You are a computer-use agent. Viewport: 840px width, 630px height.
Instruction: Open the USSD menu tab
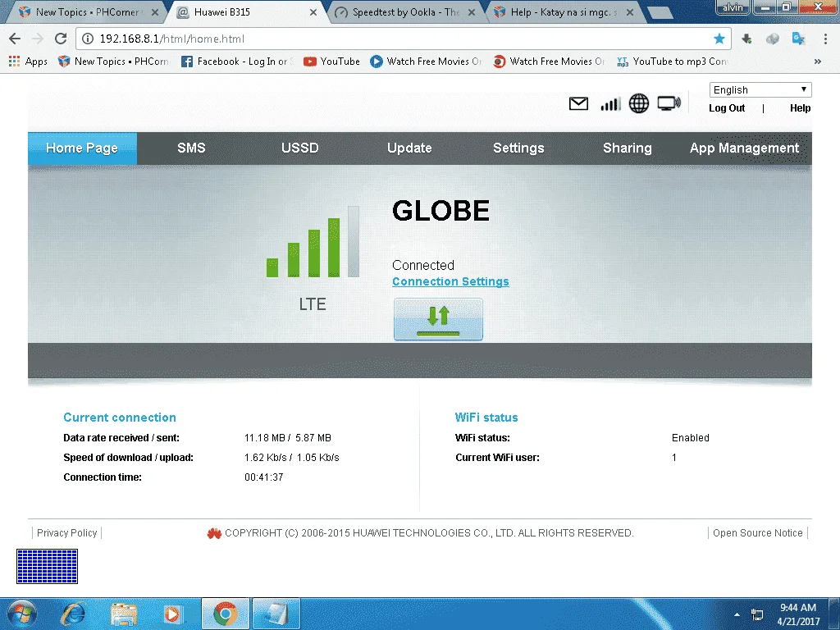pyautogui.click(x=300, y=148)
